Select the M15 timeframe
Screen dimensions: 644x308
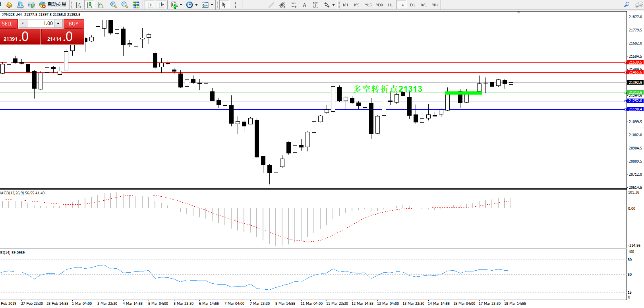click(368, 5)
